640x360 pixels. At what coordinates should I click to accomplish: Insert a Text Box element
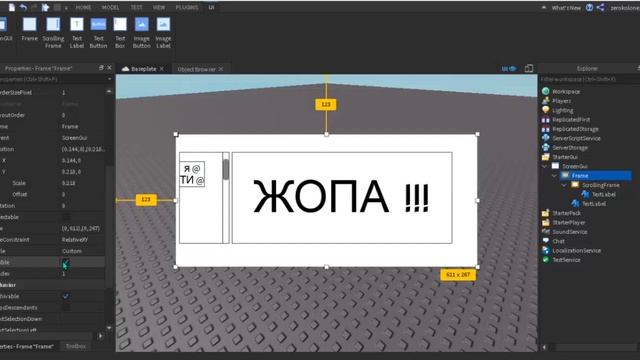point(120,33)
